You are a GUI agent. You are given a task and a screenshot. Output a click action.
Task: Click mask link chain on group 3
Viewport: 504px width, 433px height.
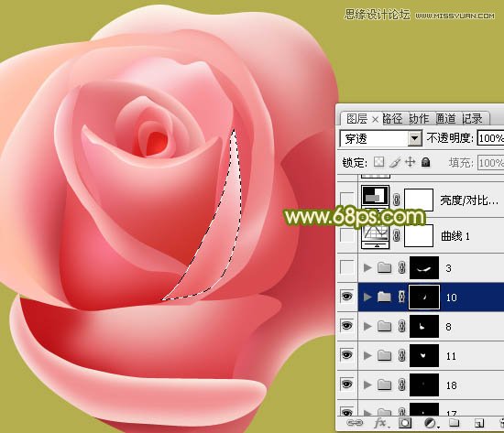[401, 267]
